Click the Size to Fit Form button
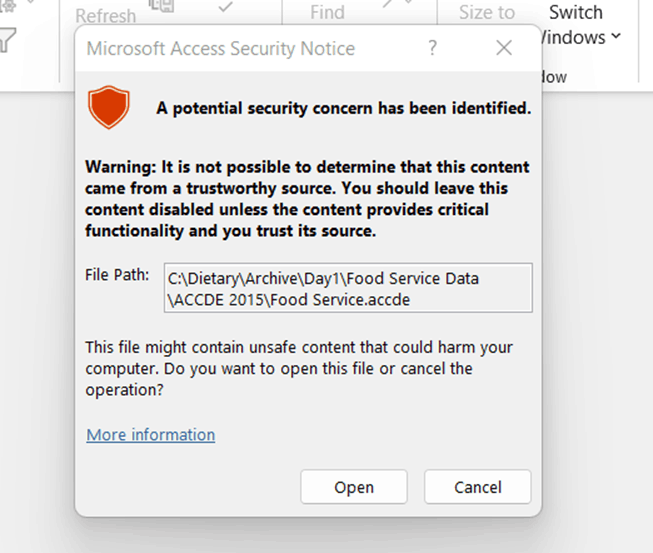653x553 pixels. click(487, 12)
